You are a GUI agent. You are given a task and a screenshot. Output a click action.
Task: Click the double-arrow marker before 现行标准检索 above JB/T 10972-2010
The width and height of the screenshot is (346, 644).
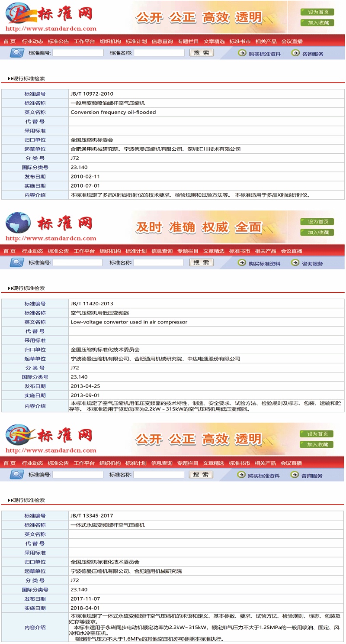click(x=10, y=79)
